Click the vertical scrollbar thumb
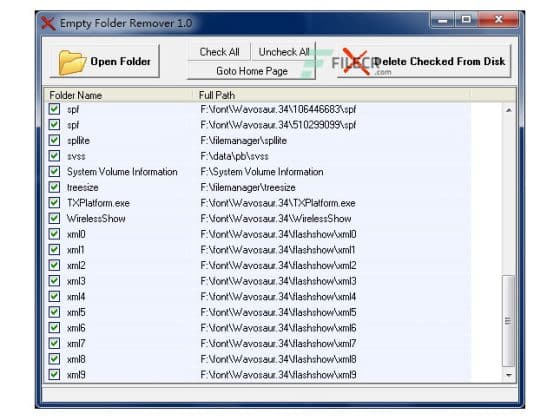The width and height of the screenshot is (560, 420). tap(509, 321)
